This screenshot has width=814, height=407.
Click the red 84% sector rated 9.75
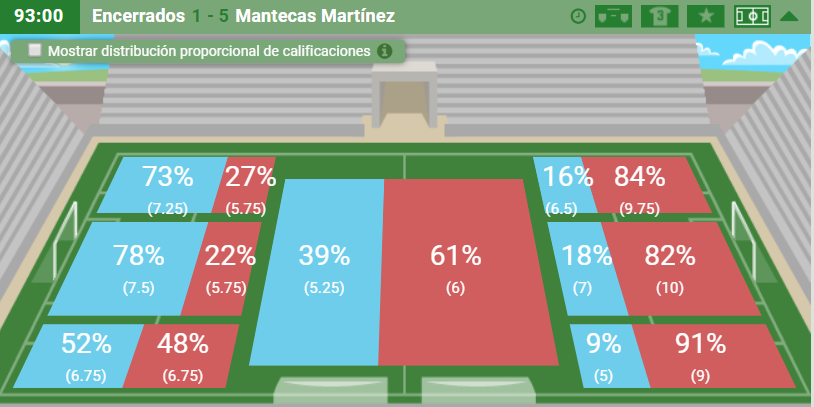tap(646, 185)
